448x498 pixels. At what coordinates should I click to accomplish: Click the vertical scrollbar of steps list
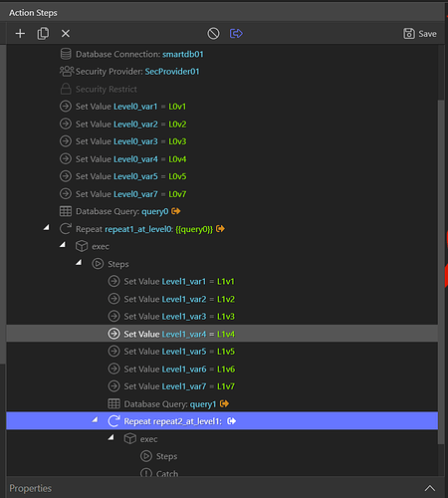[441, 272]
